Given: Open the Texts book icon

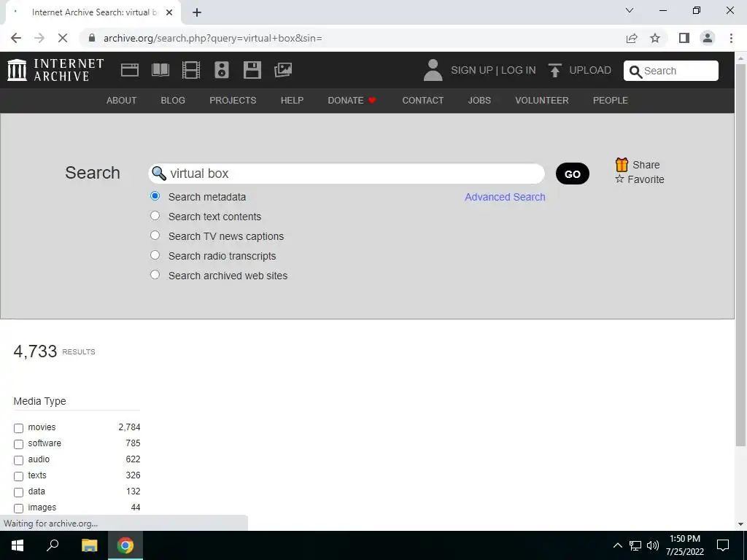Looking at the screenshot, I should (160, 70).
